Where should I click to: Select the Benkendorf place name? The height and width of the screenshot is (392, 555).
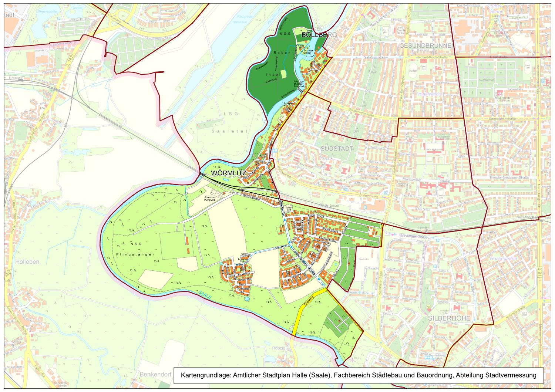(x=156, y=374)
